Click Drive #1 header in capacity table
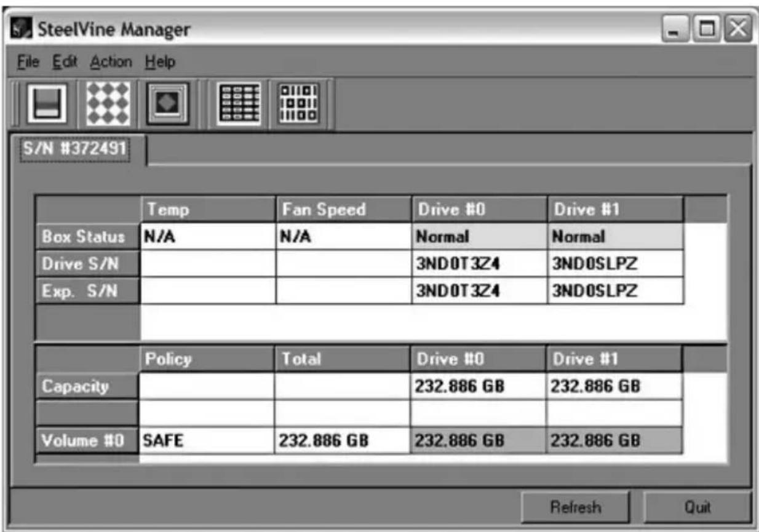 [x=614, y=359]
